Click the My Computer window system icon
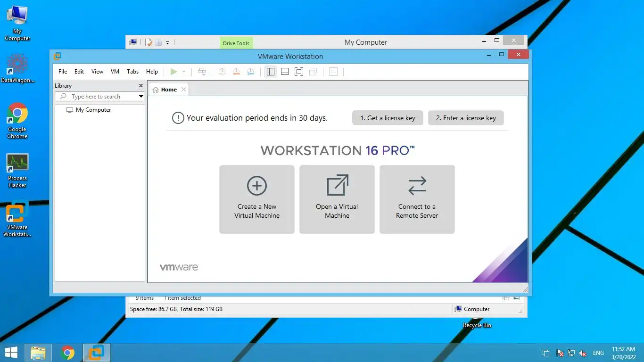Screen dimensions: 644x362 (x=133, y=42)
